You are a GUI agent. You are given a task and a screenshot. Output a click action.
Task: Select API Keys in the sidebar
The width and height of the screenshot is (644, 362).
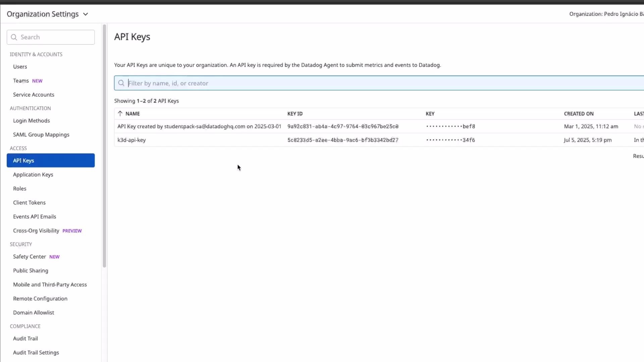(x=51, y=161)
